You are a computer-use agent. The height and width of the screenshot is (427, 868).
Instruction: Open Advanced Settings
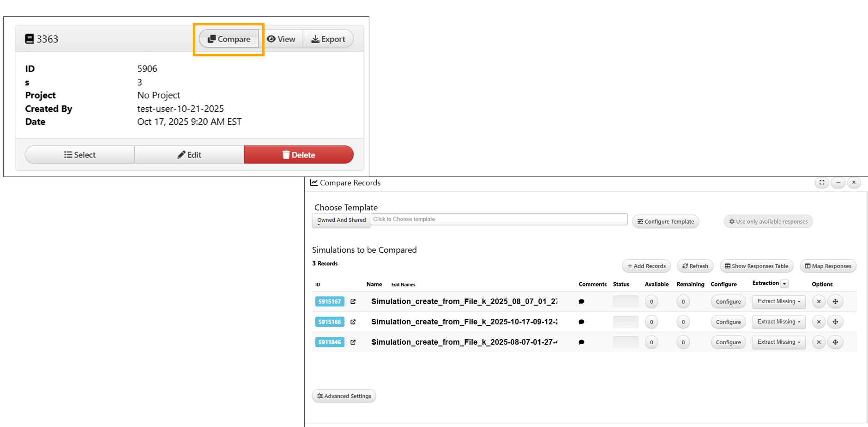344,396
